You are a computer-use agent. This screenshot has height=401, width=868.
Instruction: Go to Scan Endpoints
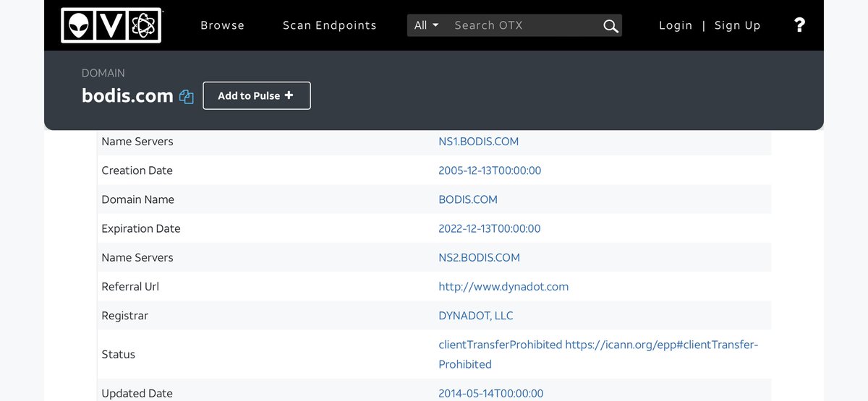click(x=329, y=25)
